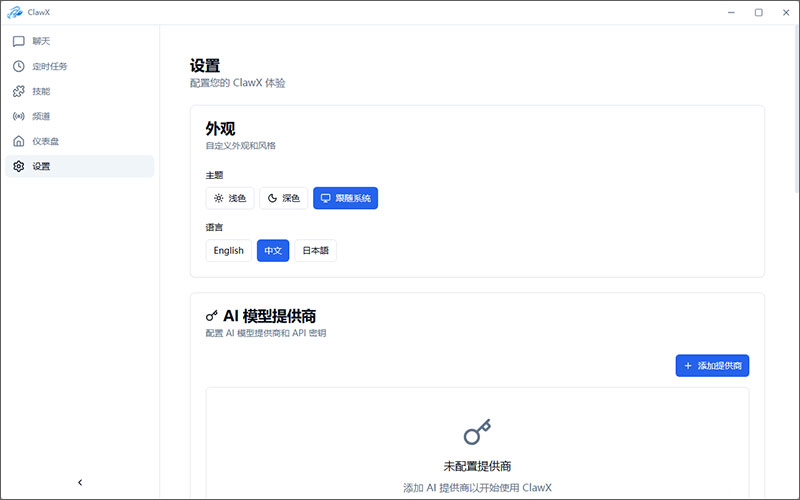Click the 设置 page heading
The height and width of the screenshot is (500, 800).
point(205,66)
